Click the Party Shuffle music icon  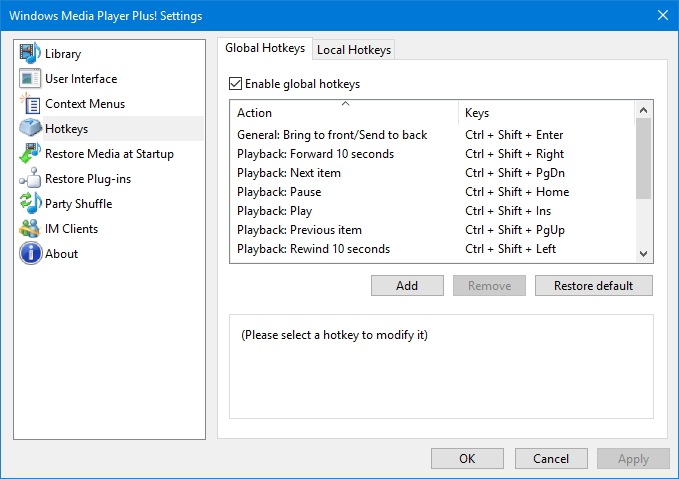[x=30, y=203]
